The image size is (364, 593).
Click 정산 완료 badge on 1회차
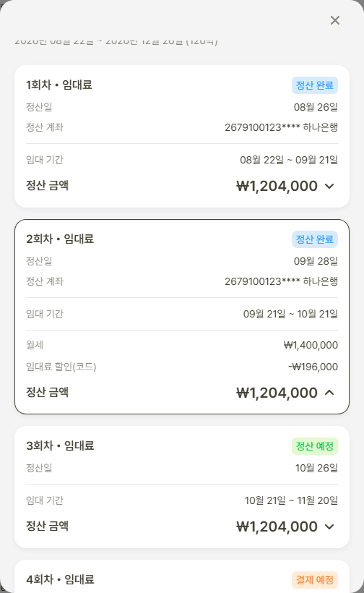[315, 85]
